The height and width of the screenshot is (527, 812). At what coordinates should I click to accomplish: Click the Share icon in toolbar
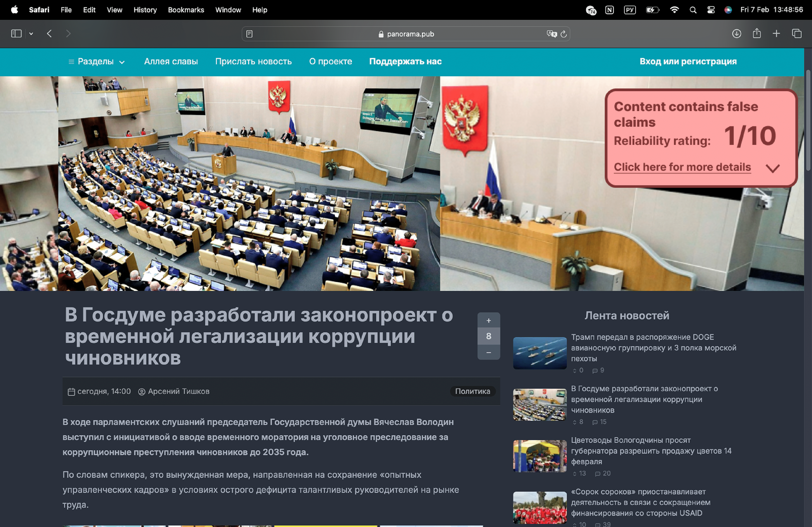tap(757, 33)
